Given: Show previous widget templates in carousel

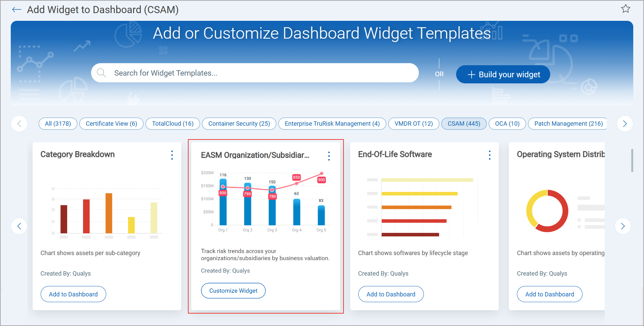Looking at the screenshot, I should tap(19, 226).
